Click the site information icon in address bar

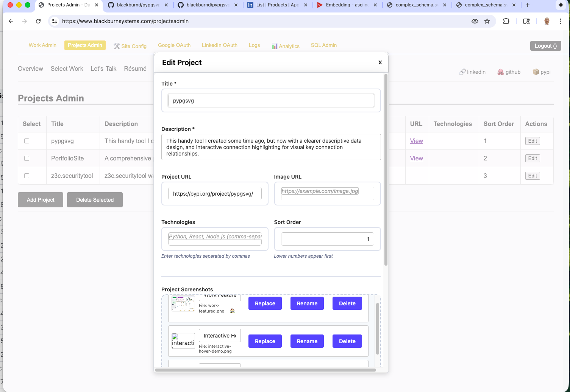55,21
